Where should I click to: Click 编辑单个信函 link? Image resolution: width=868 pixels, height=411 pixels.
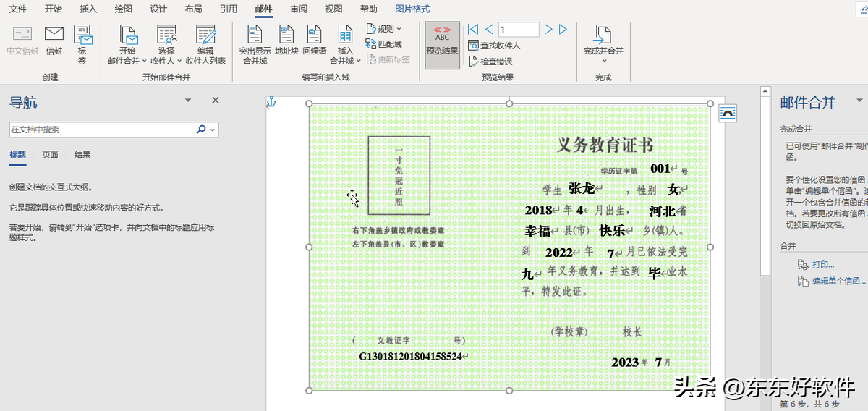pyautogui.click(x=838, y=281)
